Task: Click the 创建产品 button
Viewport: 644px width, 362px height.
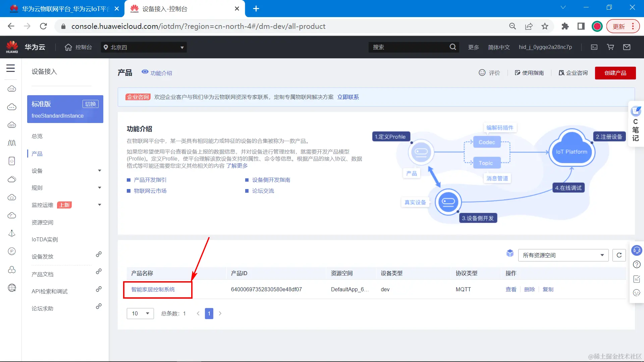Action: point(615,73)
